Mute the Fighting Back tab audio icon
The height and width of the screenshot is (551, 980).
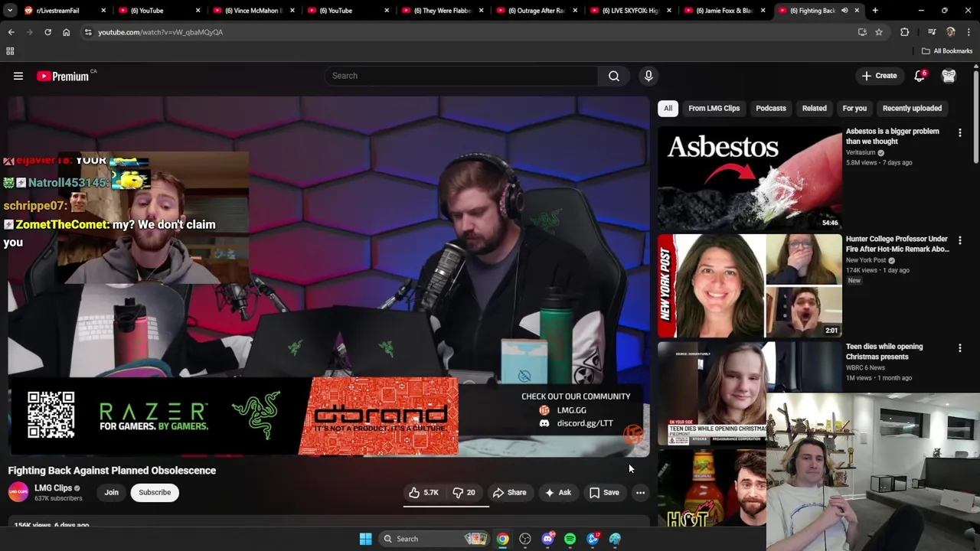pyautogui.click(x=844, y=11)
